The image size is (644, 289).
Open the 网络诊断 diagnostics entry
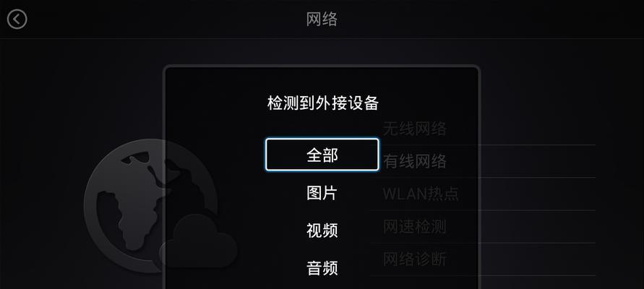pyautogui.click(x=415, y=259)
